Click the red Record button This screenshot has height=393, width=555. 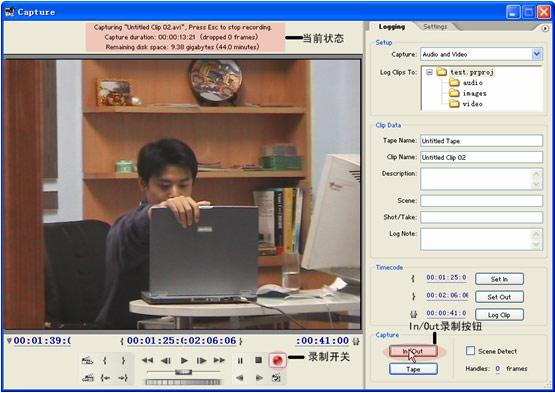click(x=278, y=360)
